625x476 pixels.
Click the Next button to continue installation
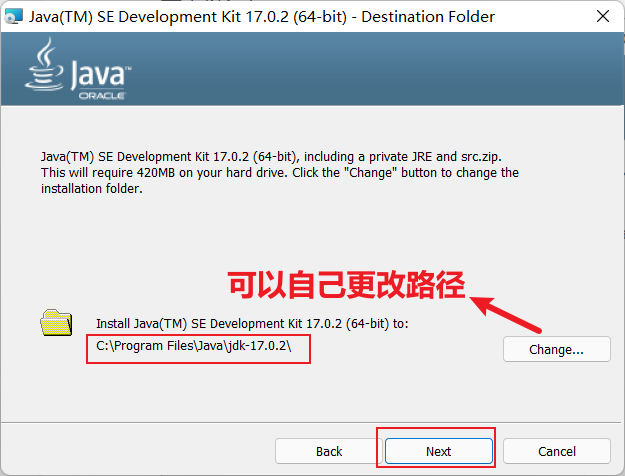pyautogui.click(x=438, y=451)
